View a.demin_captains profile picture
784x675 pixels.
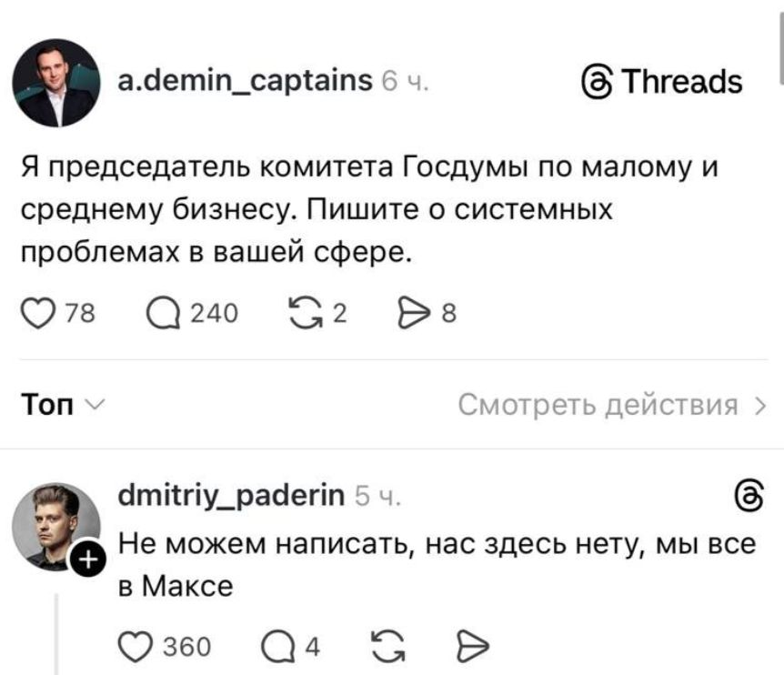coord(56,83)
